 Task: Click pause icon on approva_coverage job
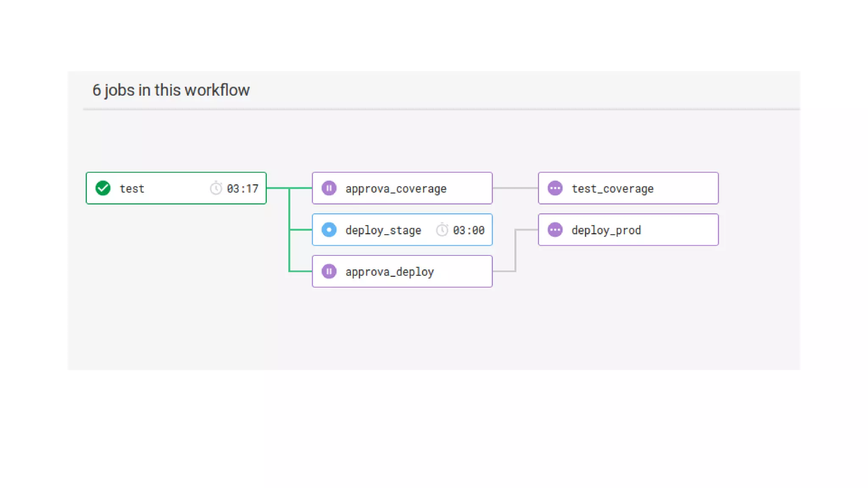click(329, 188)
